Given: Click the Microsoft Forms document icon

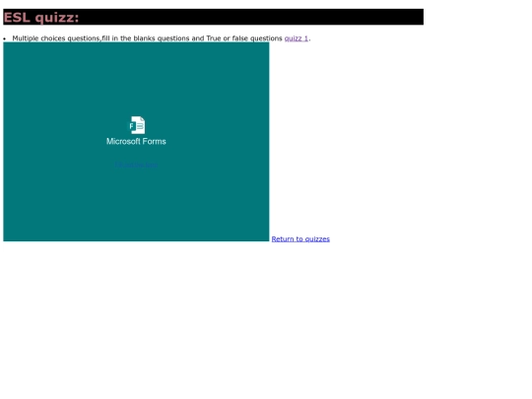Looking at the screenshot, I should (x=137, y=125).
